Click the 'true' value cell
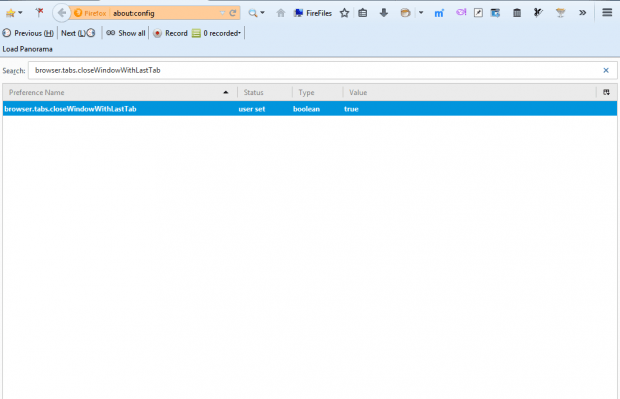 (x=351, y=109)
